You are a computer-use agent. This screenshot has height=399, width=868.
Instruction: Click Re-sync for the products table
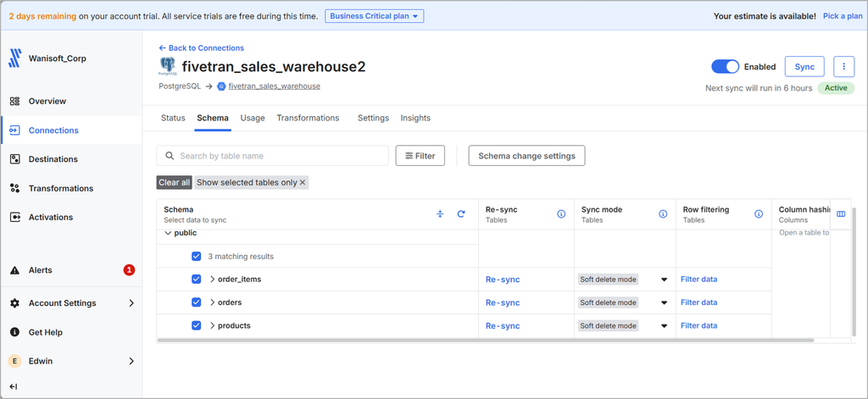click(503, 326)
